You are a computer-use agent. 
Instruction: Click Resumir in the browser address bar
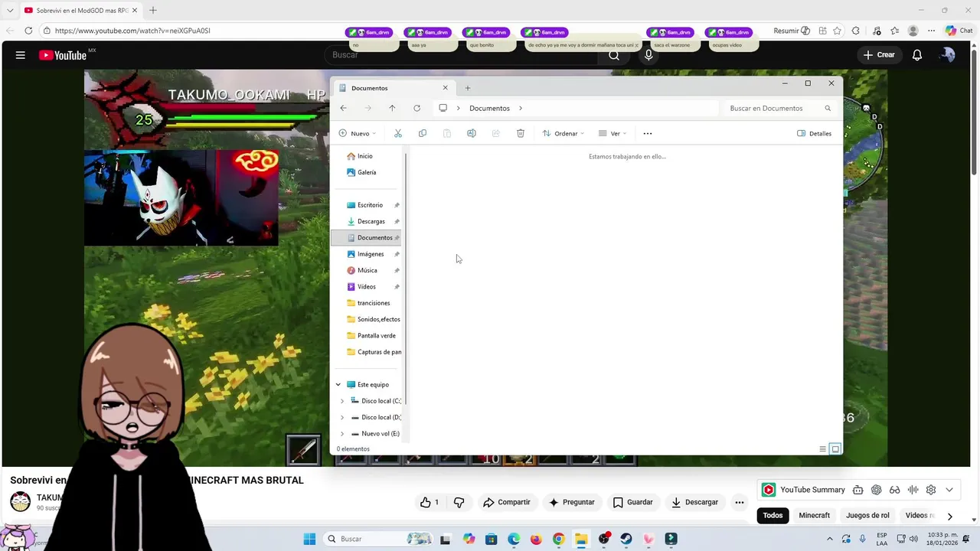tap(792, 31)
